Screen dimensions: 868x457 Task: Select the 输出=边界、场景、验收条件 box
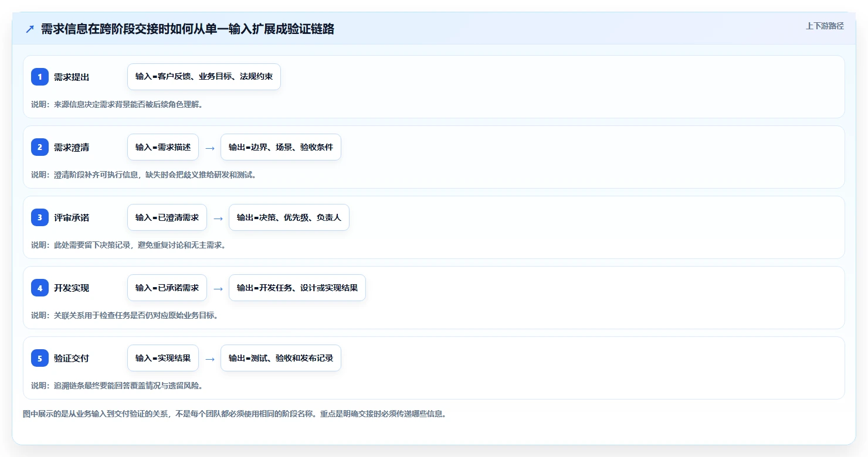[x=281, y=147]
